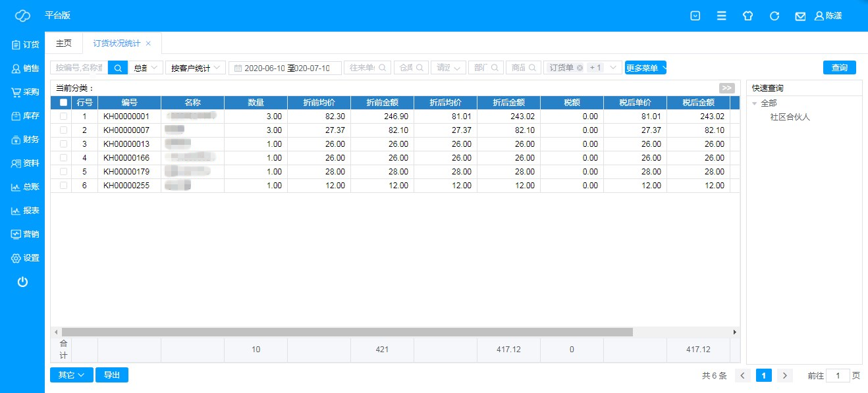Switch to the 主页 tab
868x393 pixels.
click(64, 43)
